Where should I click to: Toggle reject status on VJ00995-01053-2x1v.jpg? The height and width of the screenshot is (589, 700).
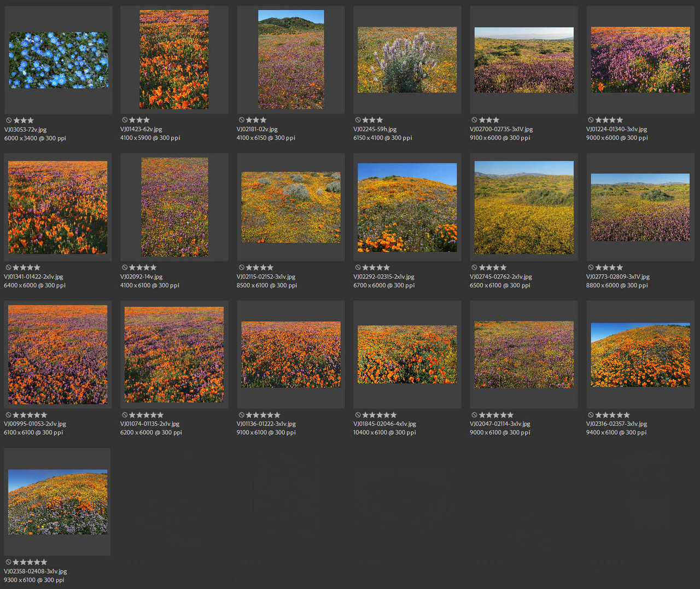(x=8, y=415)
